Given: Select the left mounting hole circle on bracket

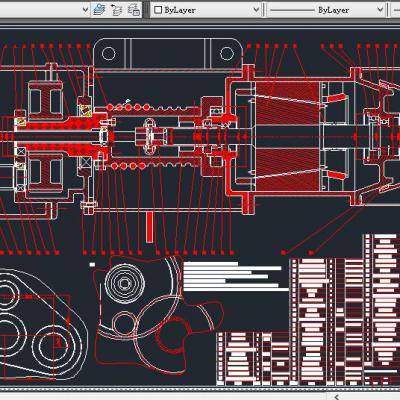Looking at the screenshot, I should [x=109, y=53].
